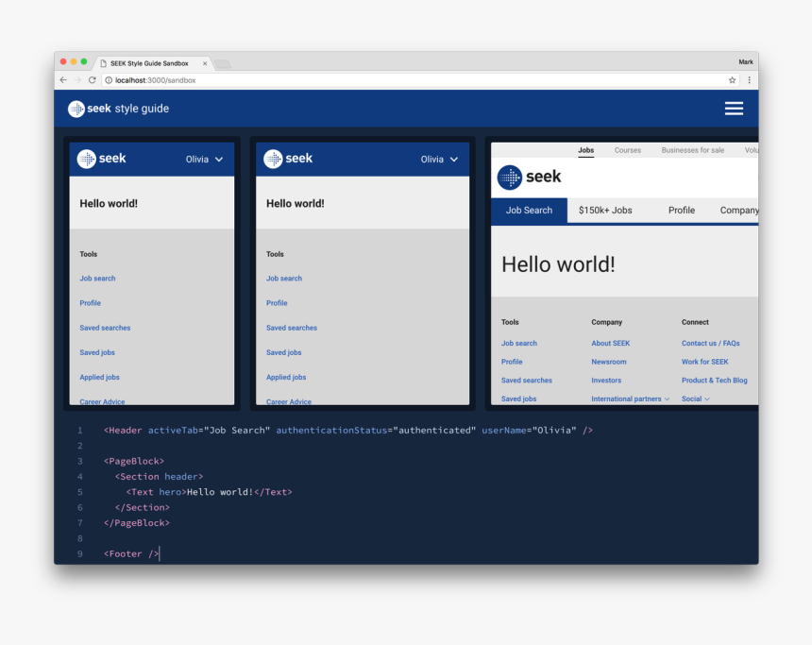This screenshot has width=812, height=645.
Task: Close the SEEK Style Guide Sandbox tab
Action: coord(205,63)
